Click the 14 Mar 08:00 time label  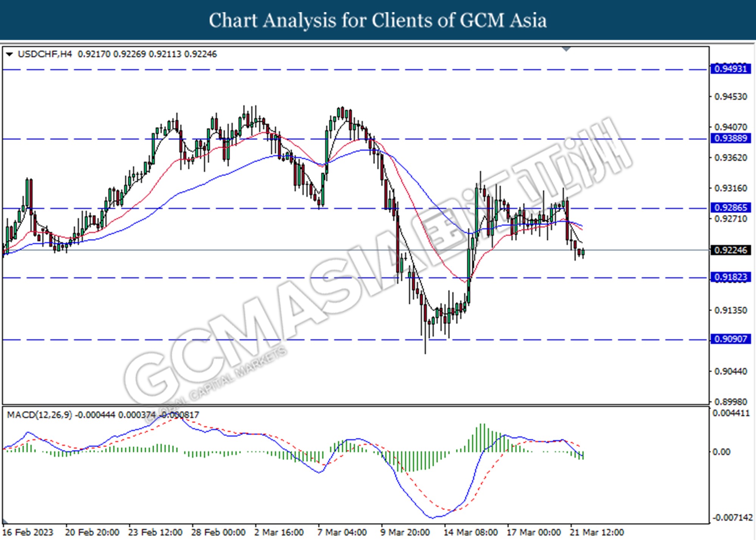[470, 532]
